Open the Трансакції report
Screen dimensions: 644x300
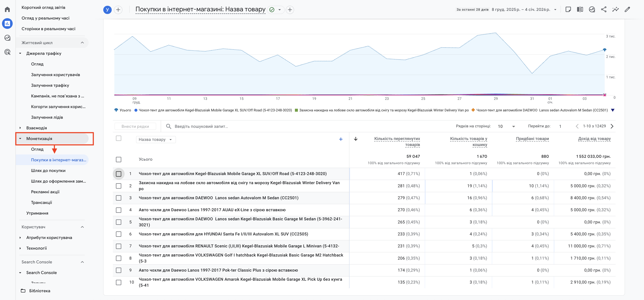click(42, 203)
